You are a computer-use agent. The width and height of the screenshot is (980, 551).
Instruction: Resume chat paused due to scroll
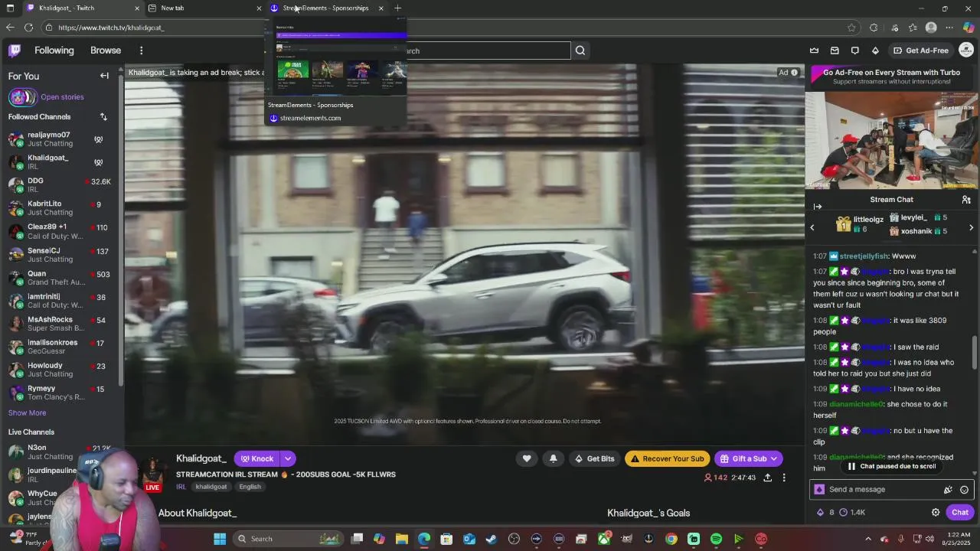(891, 466)
